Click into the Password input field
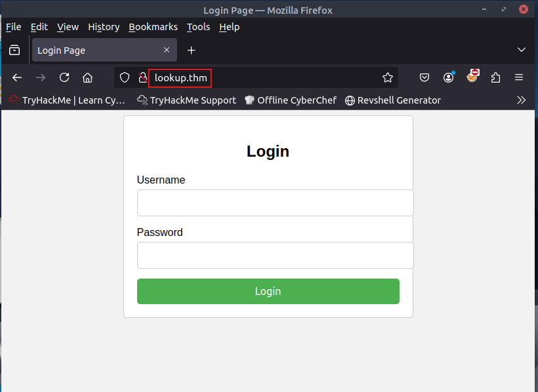The width and height of the screenshot is (538, 392). pos(275,255)
